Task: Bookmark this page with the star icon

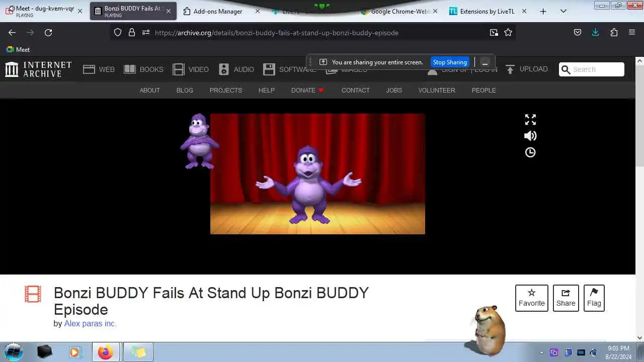Action: [508, 32]
